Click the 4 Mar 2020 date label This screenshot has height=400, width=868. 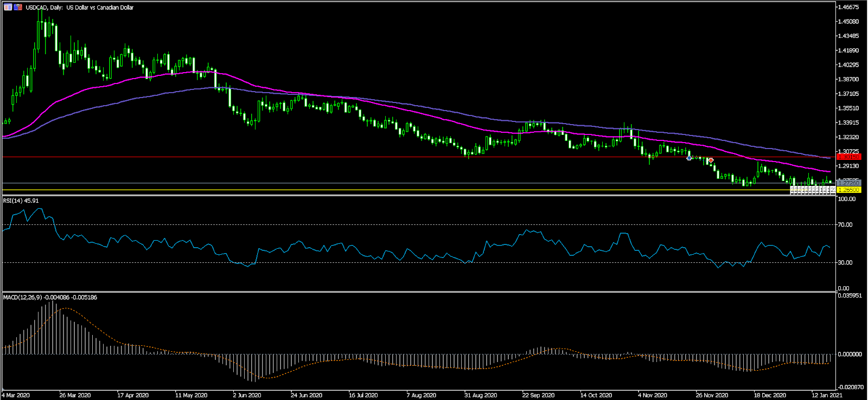point(16,395)
